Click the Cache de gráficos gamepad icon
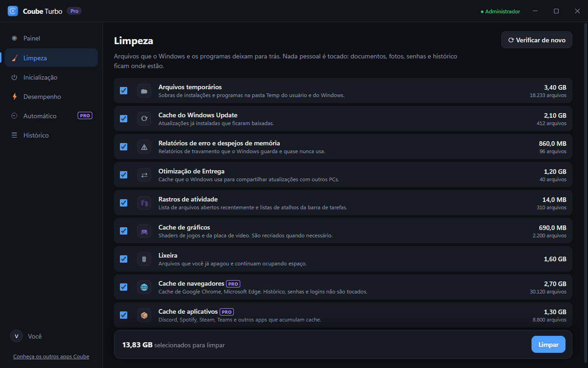 (x=144, y=231)
